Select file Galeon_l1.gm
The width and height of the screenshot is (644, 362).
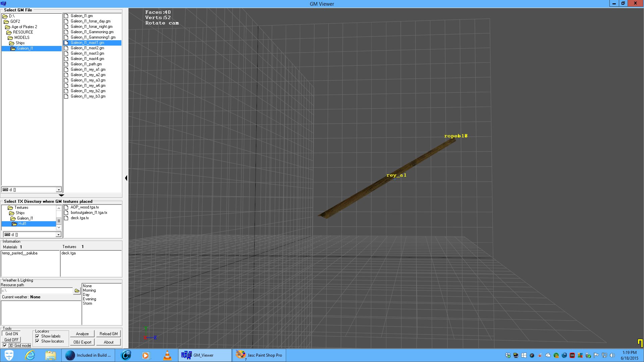point(82,16)
